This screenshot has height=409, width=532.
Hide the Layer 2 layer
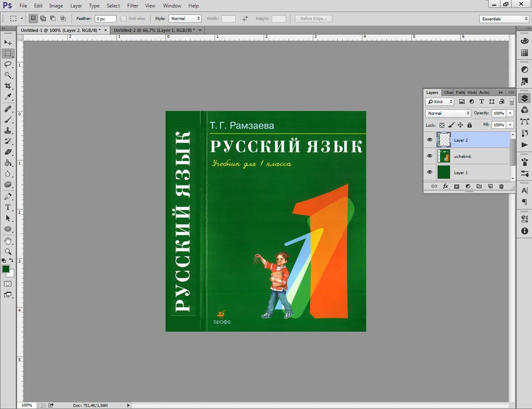click(x=430, y=140)
